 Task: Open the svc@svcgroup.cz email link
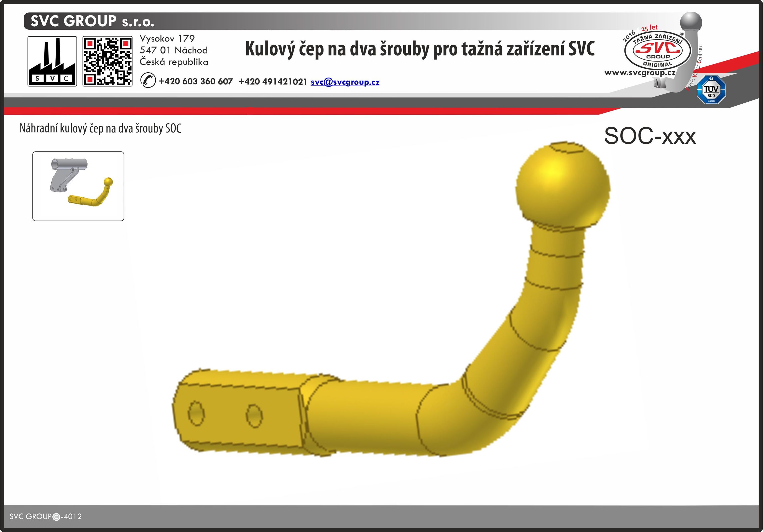pos(345,82)
